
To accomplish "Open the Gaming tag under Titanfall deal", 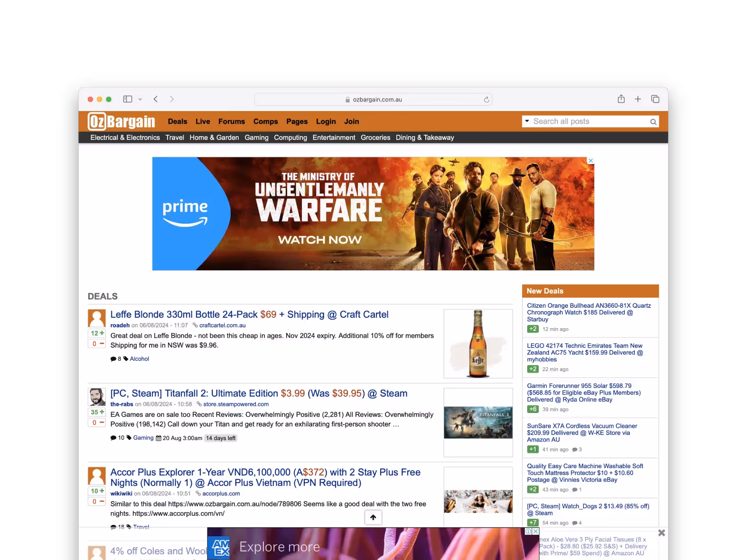I will [143, 438].
